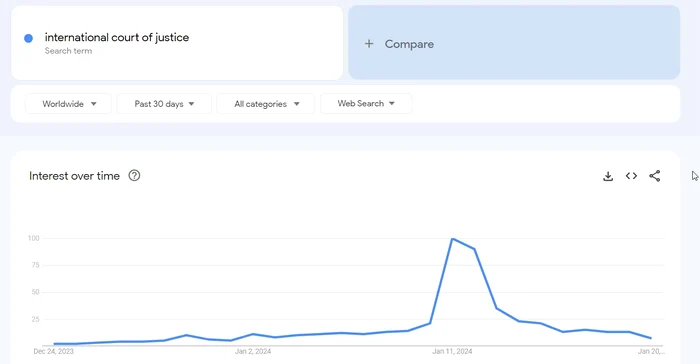Viewport: 700px width, 364px height.
Task: Click the Interest over time heading
Action: point(75,176)
